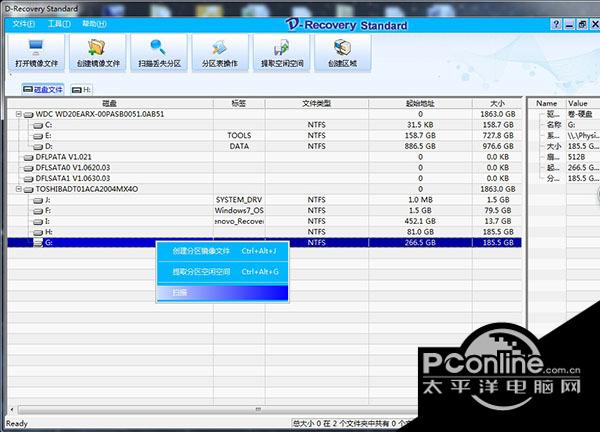Click the TOSHIBA disk icon
Screen dimensions: 600x432
[x=28, y=189]
